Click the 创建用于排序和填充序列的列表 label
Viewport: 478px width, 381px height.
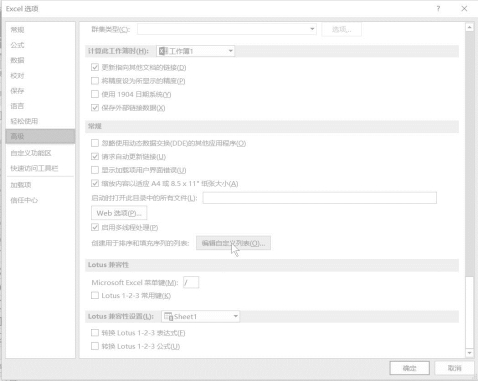[x=140, y=243]
